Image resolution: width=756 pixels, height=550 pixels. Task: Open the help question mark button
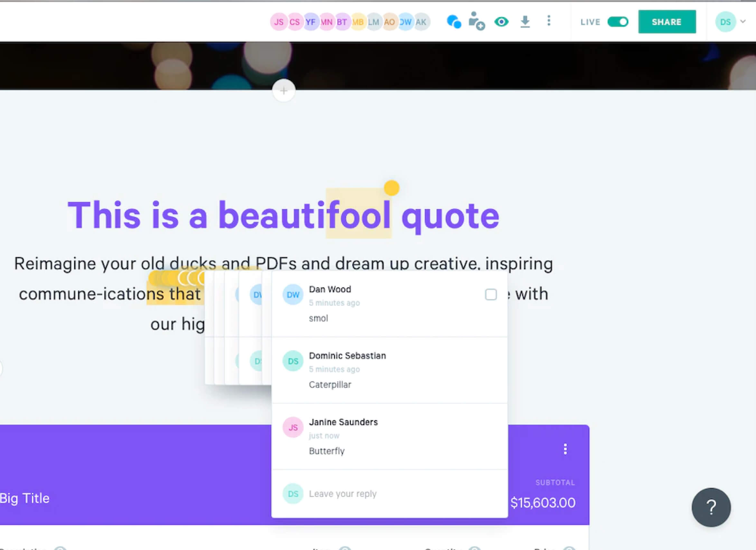711,507
